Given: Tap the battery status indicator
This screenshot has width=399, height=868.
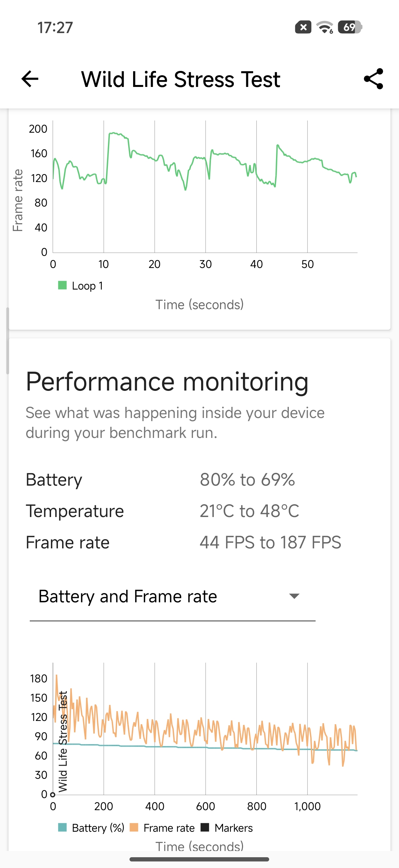Looking at the screenshot, I should tap(350, 27).
